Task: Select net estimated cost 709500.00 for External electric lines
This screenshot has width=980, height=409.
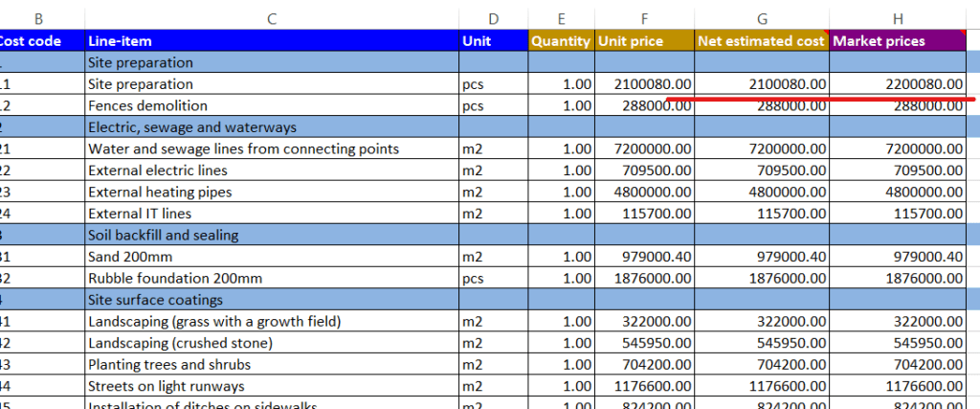Action: click(x=762, y=170)
